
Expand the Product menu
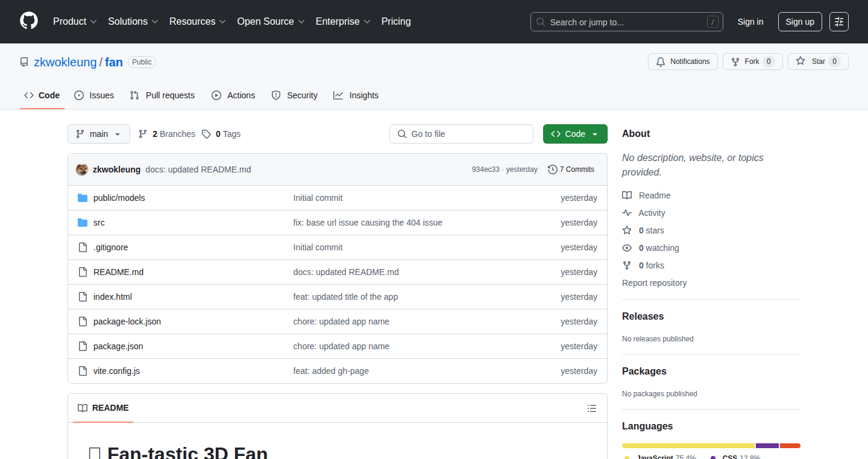[x=75, y=22]
